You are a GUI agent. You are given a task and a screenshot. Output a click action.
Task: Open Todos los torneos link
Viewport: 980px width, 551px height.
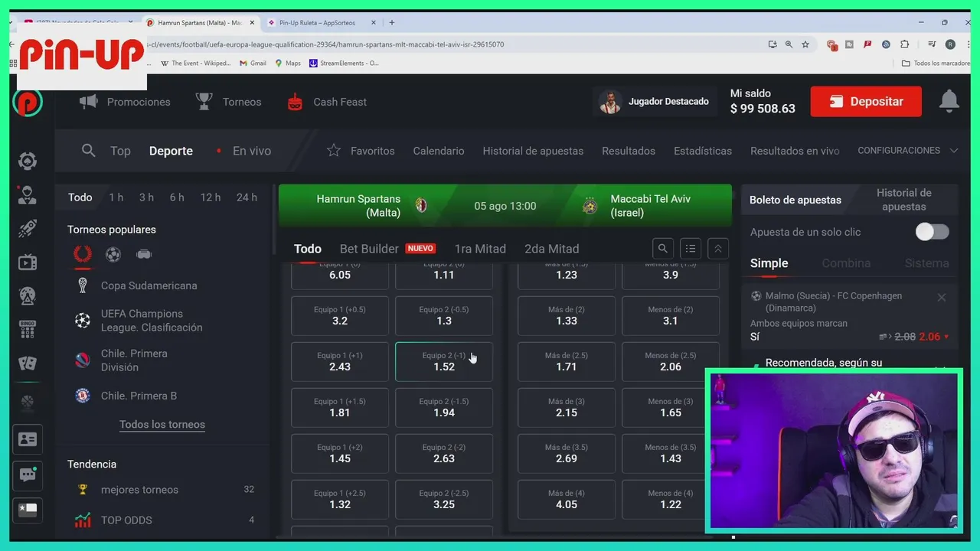[162, 425]
